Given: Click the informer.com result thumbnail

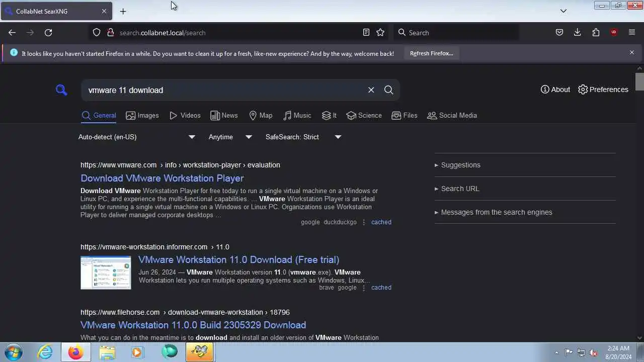Looking at the screenshot, I should tap(106, 273).
